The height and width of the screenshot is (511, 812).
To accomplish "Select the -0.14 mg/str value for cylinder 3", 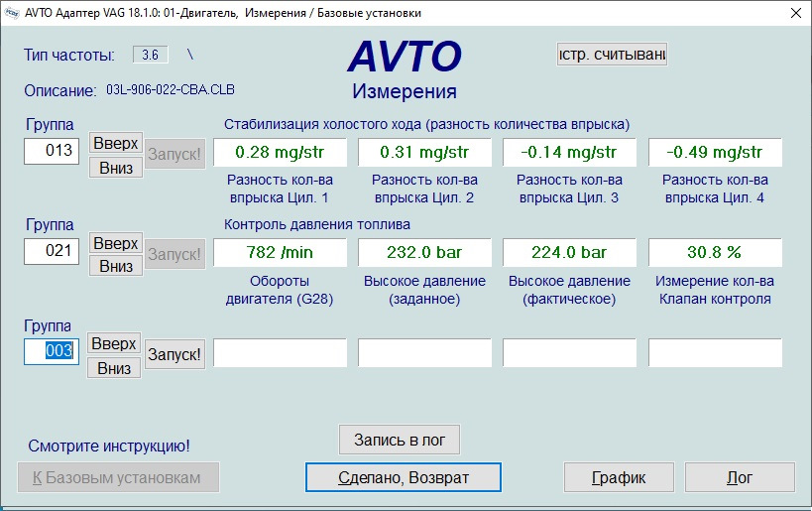I will (x=569, y=153).
